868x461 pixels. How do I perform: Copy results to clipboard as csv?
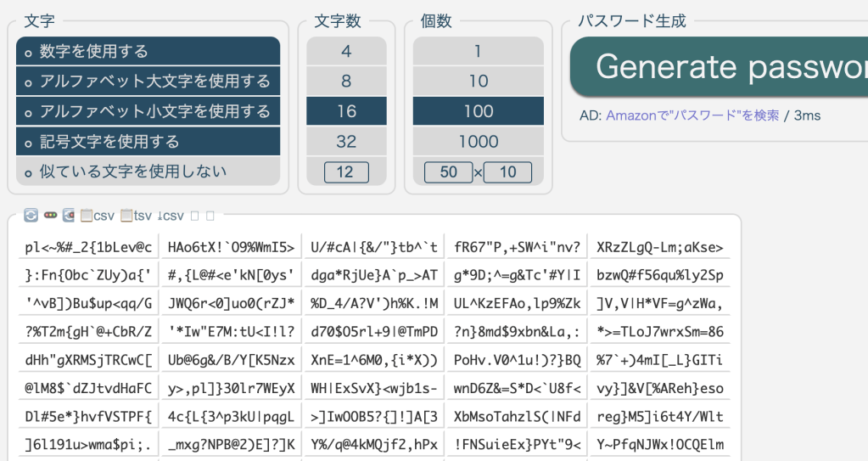[x=97, y=216]
